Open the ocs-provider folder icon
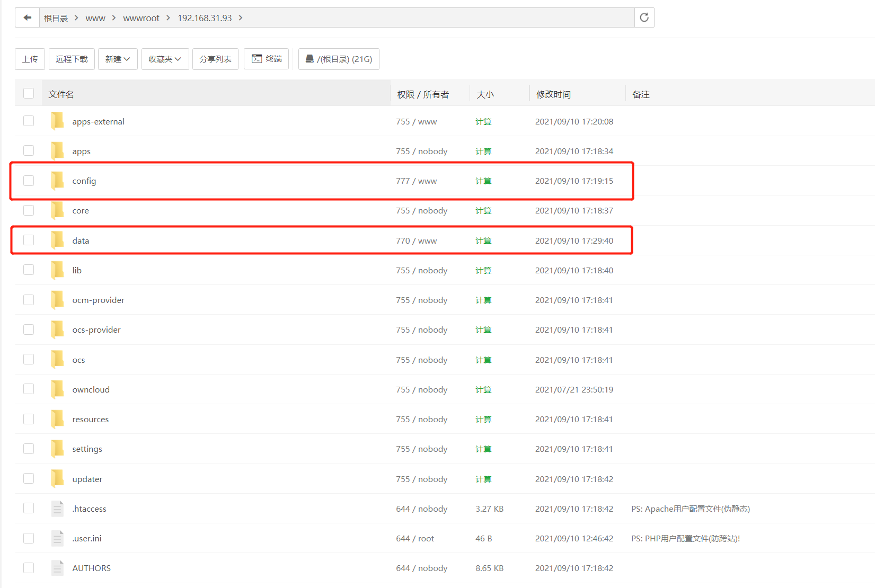 click(57, 329)
